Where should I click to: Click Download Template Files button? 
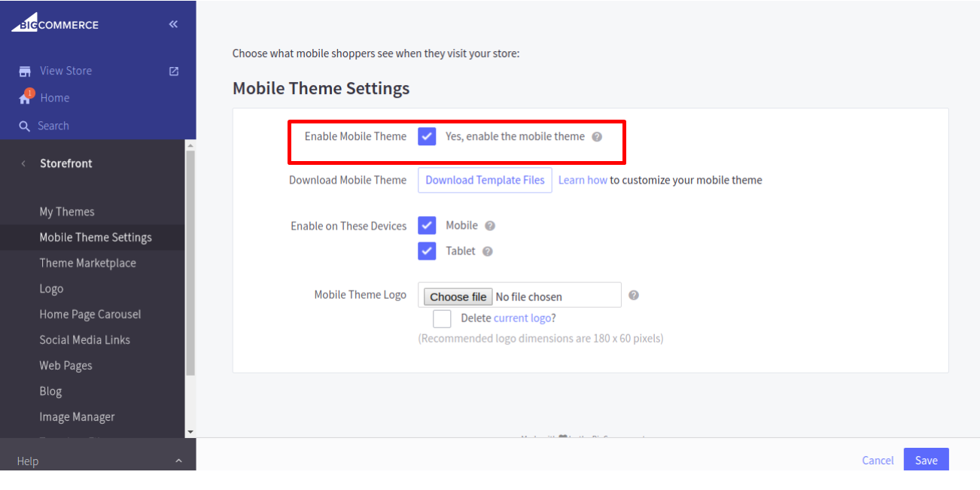(485, 180)
